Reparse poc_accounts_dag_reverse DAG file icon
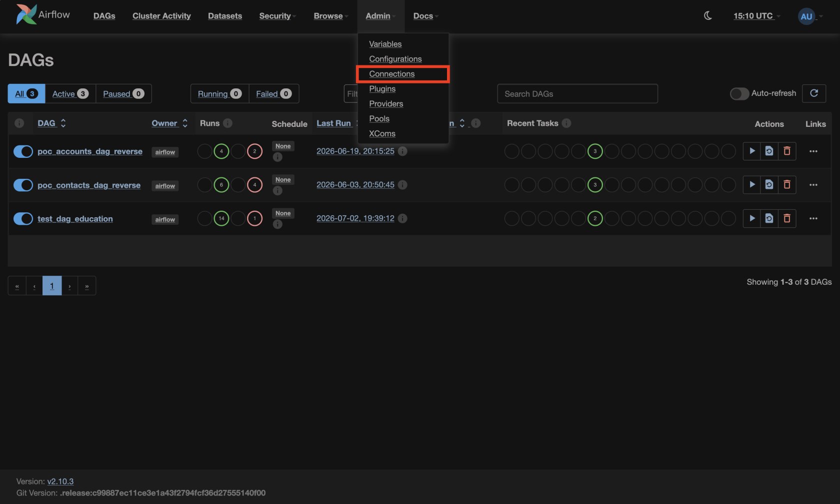This screenshot has width=840, height=504. pyautogui.click(x=769, y=151)
